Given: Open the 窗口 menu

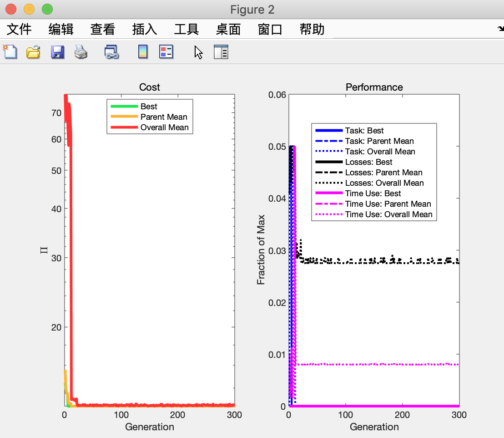Looking at the screenshot, I should click(x=270, y=29).
